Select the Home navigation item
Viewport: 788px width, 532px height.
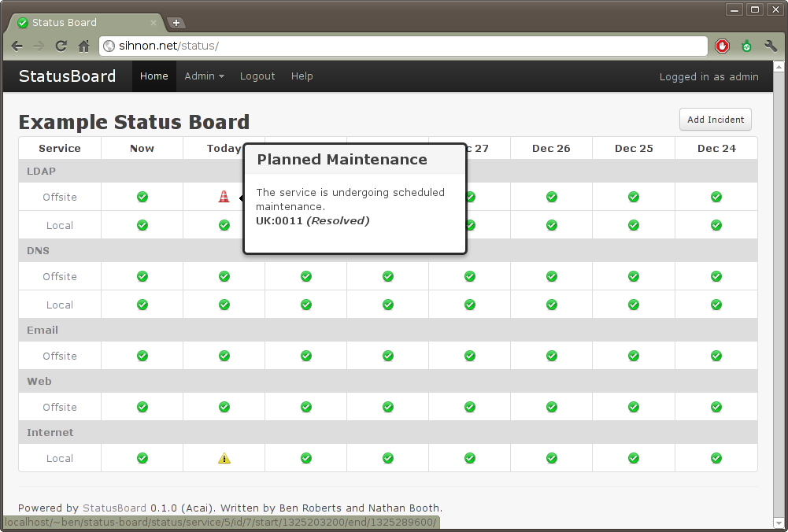tap(154, 76)
